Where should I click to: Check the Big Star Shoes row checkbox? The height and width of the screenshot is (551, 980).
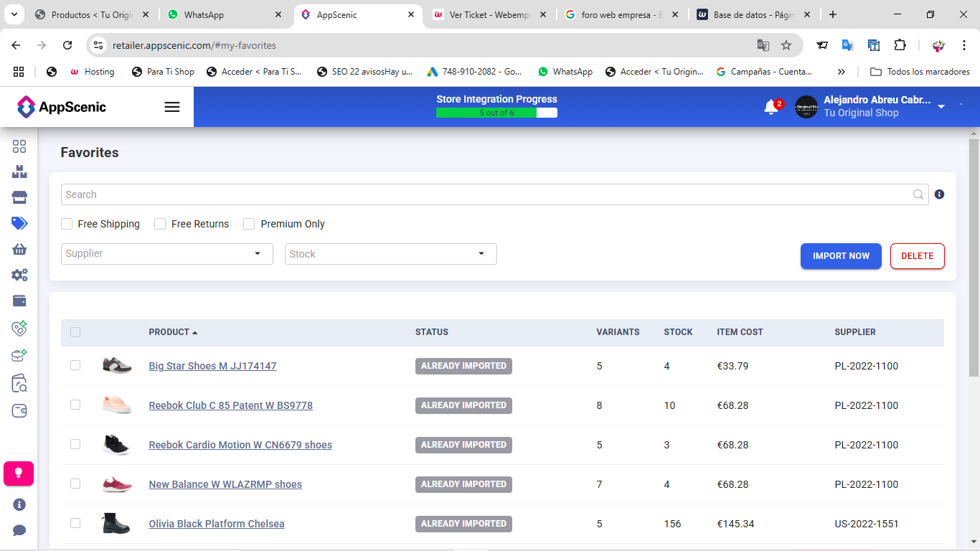(75, 365)
